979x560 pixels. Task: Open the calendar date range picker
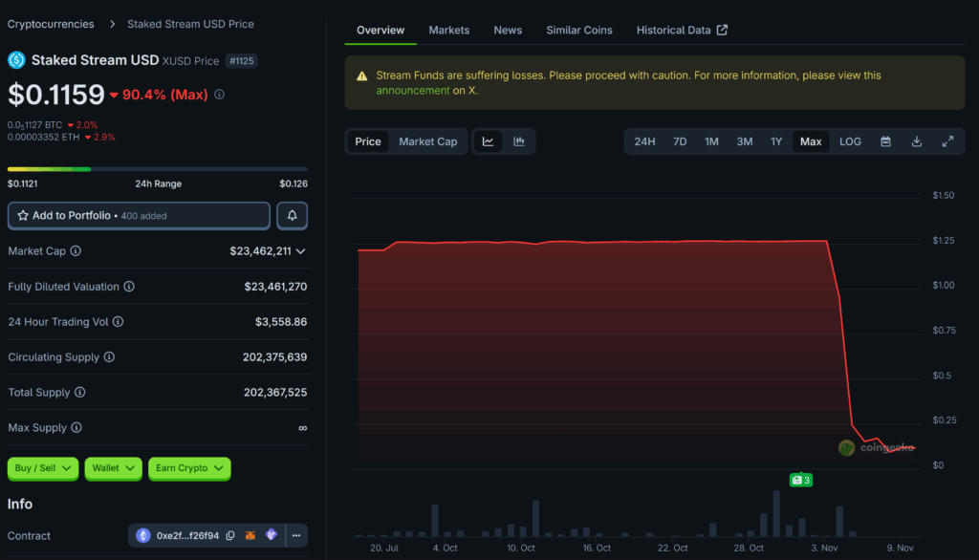tap(885, 141)
